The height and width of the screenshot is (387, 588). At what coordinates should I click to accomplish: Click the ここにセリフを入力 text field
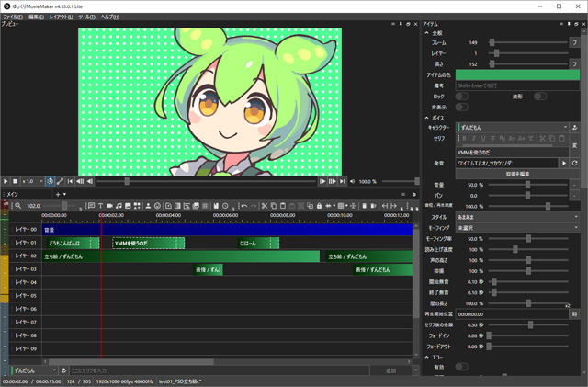pos(220,370)
